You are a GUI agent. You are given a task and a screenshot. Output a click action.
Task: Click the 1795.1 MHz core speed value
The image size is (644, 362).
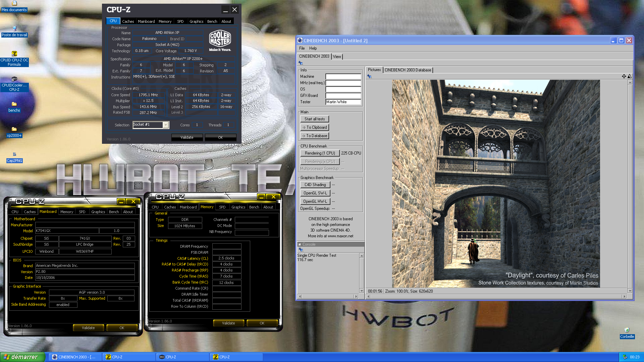148,95
